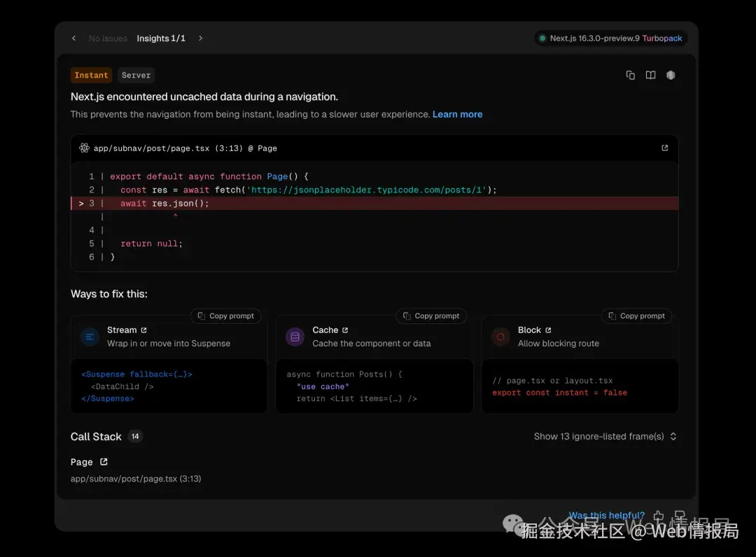The image size is (756, 557).
Task: Click the Instant label tag
Action: point(91,75)
